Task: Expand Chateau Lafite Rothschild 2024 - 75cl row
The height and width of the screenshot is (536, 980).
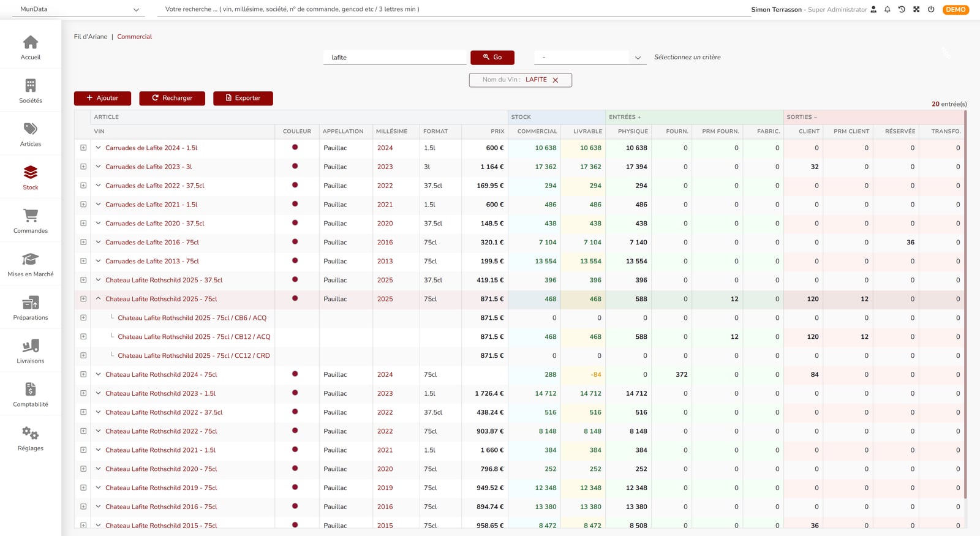Action: coord(98,374)
